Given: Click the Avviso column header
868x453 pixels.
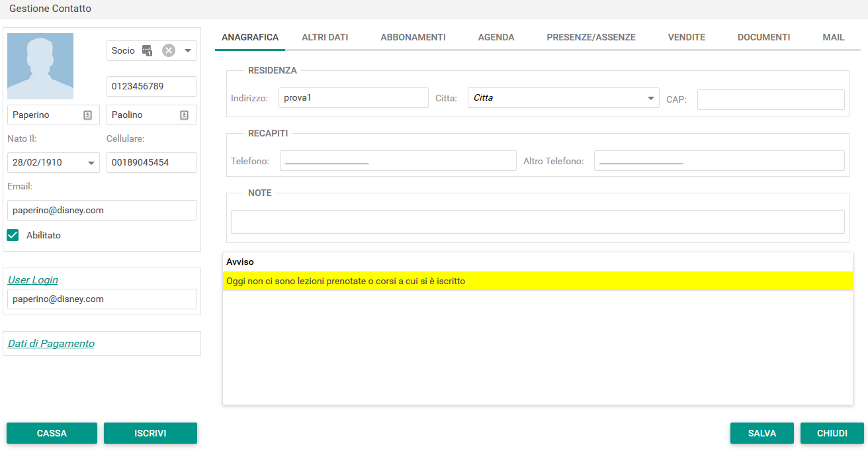Looking at the screenshot, I should (538, 262).
